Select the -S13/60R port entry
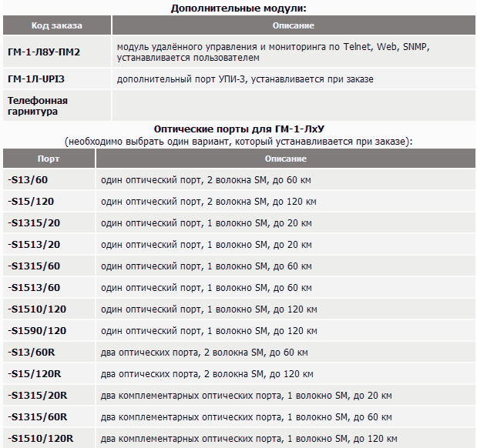 [x=30, y=353]
